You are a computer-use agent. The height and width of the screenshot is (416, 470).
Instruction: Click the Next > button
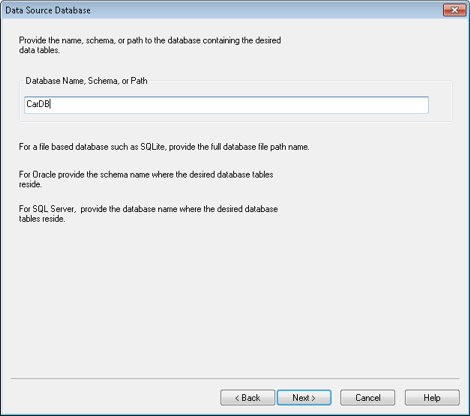[304, 398]
